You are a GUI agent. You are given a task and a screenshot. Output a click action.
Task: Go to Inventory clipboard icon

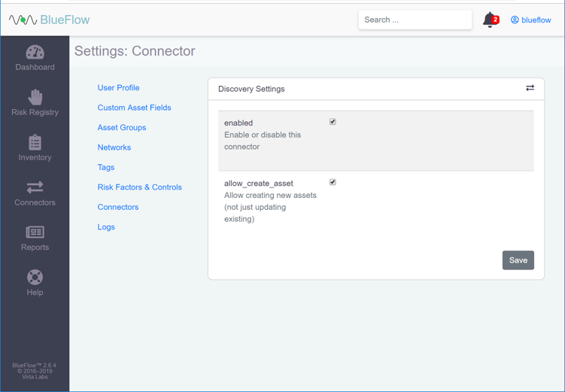(x=35, y=142)
